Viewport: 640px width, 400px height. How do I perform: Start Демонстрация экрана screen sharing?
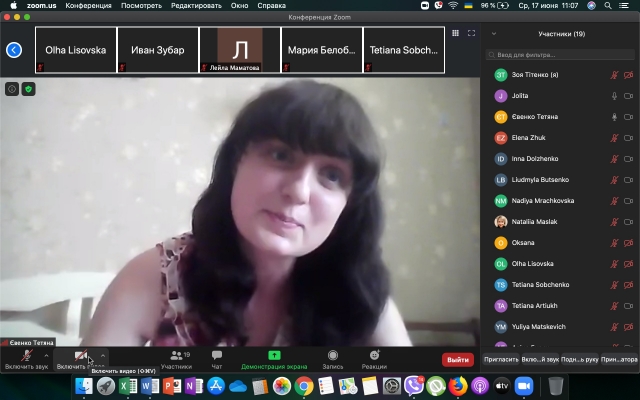(x=274, y=359)
